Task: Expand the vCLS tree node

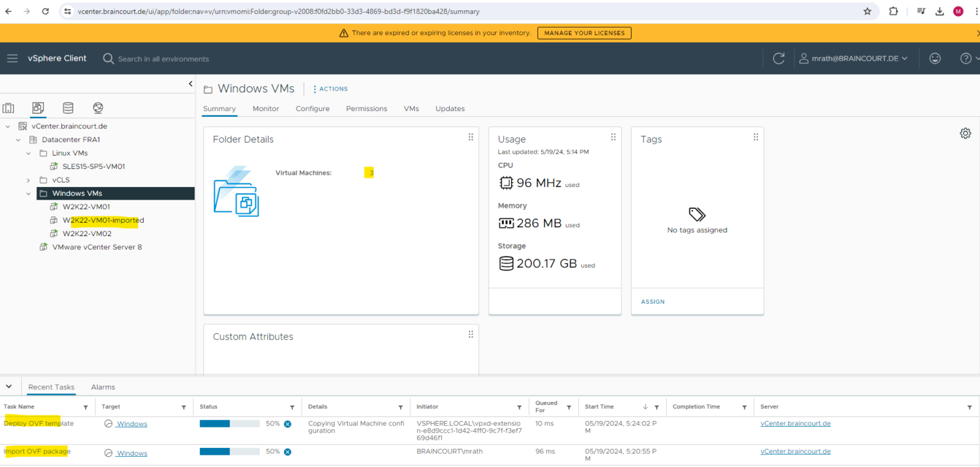Action: [27, 179]
